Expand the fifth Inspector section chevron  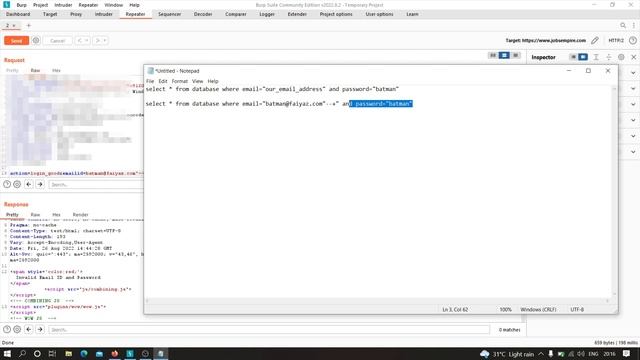pyautogui.click(x=633, y=136)
